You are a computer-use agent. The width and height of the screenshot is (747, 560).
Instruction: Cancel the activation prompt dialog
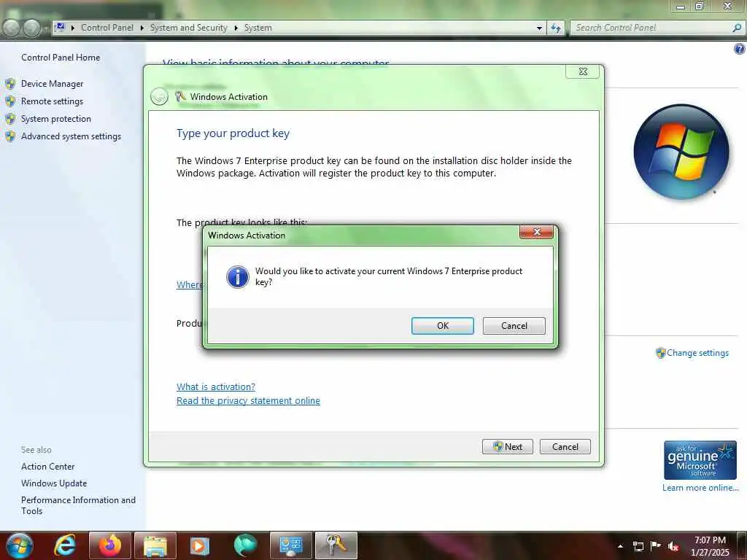pos(514,326)
